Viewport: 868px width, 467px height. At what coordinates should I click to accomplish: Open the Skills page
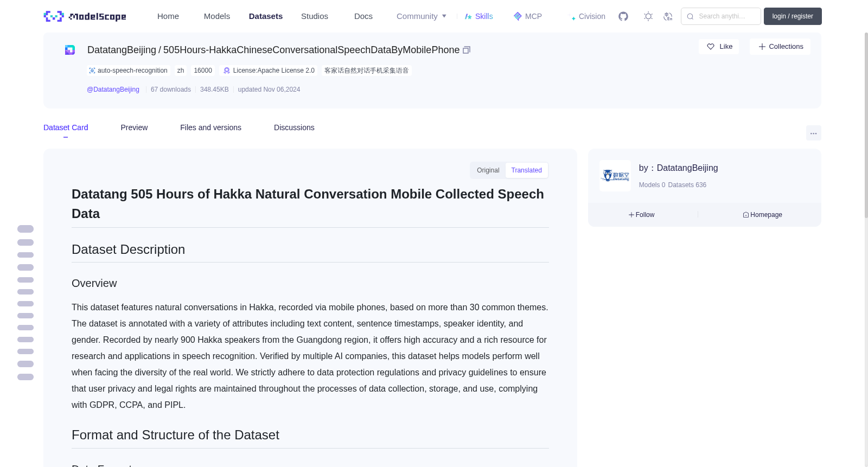point(479,16)
